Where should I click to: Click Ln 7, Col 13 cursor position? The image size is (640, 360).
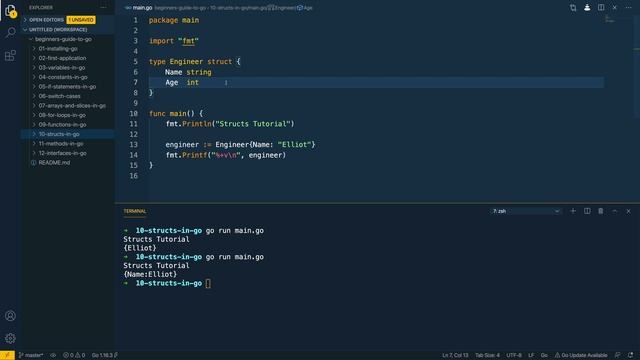455,355
